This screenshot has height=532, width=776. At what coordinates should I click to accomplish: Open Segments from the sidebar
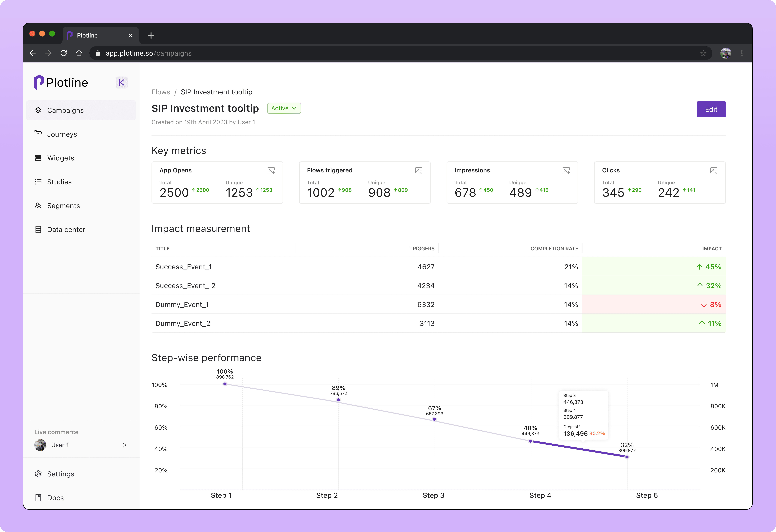pos(63,206)
